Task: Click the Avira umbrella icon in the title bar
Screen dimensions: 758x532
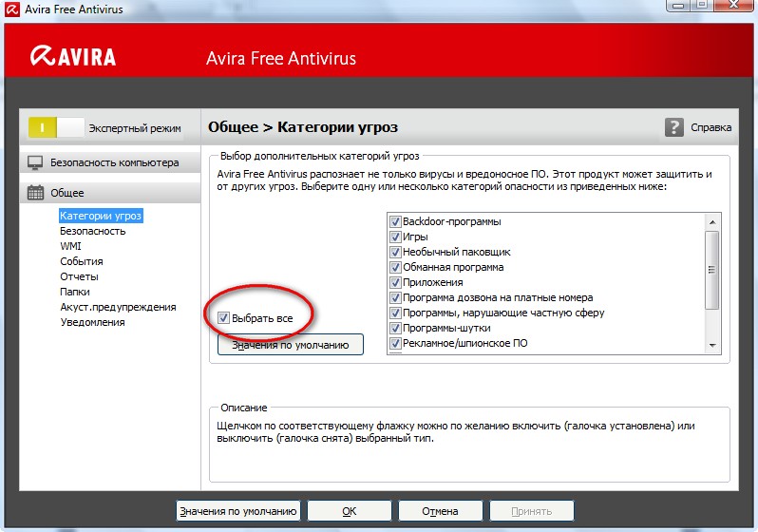Action: coord(12,9)
